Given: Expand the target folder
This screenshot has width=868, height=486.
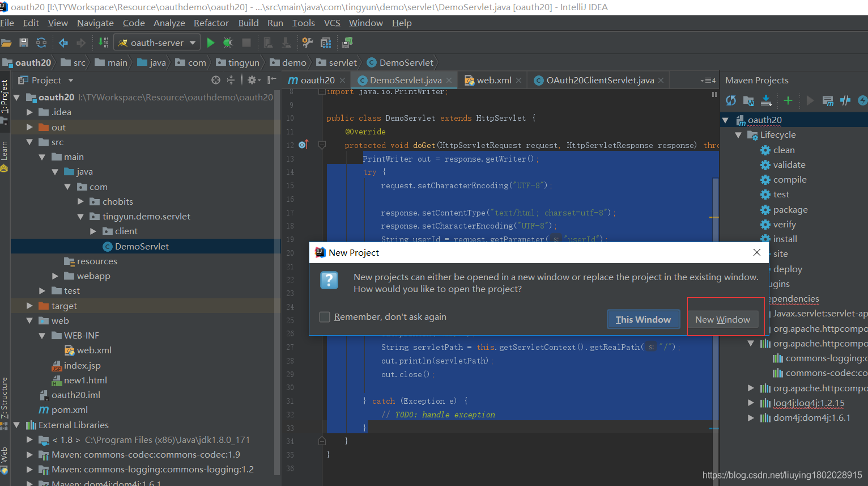Looking at the screenshot, I should point(29,306).
